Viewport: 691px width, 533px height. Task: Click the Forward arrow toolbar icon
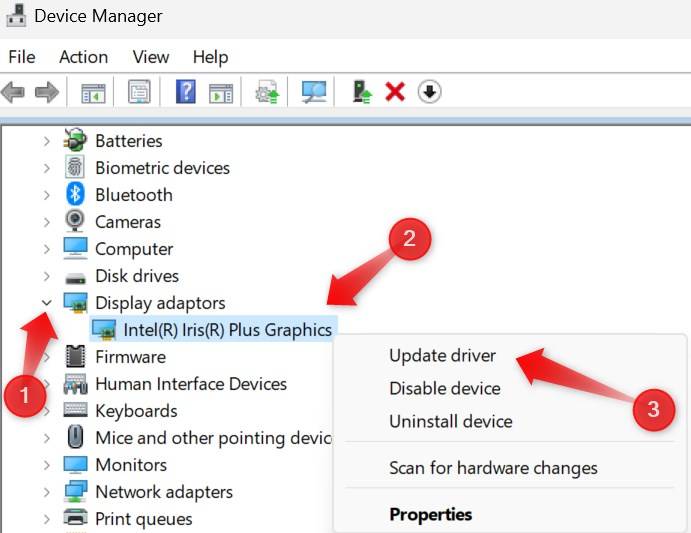pyautogui.click(x=47, y=93)
